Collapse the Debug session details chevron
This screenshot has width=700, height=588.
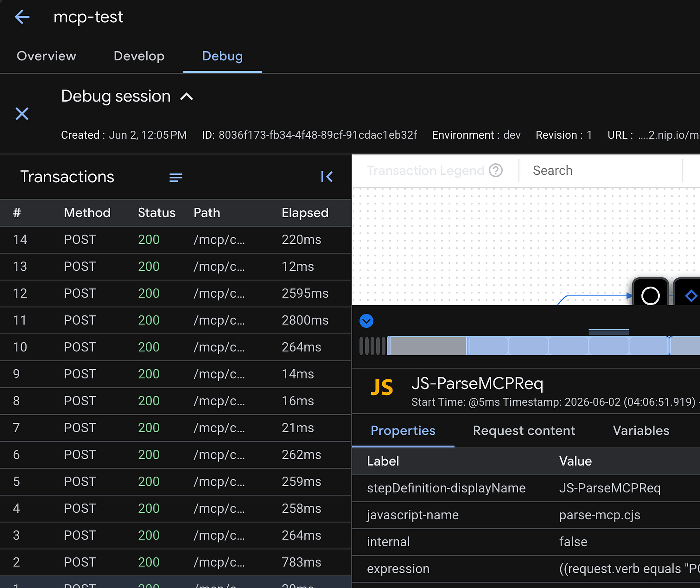[x=186, y=97]
